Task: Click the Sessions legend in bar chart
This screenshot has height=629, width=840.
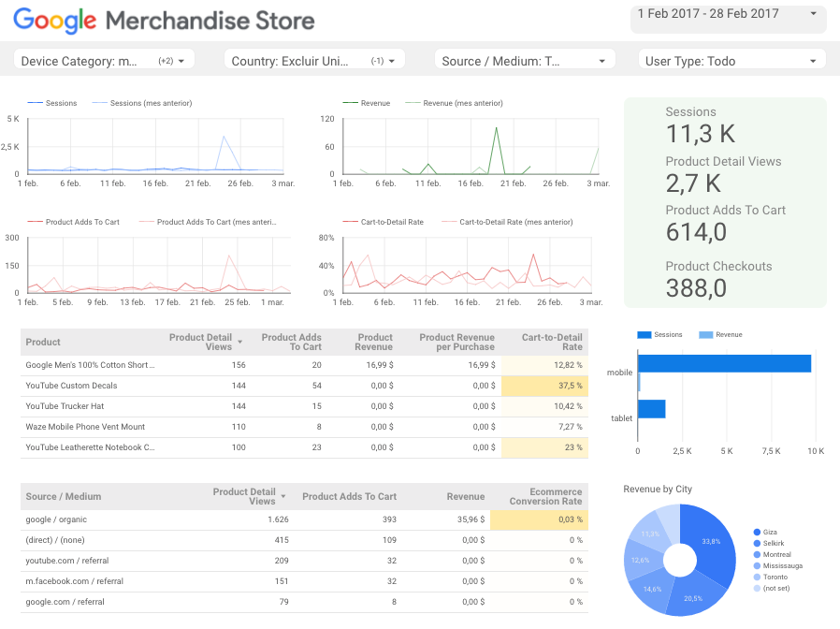Action: pos(660,334)
